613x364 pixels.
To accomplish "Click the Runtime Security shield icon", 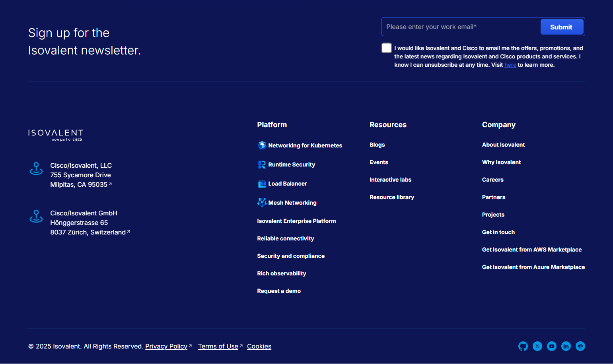I will pyautogui.click(x=262, y=164).
